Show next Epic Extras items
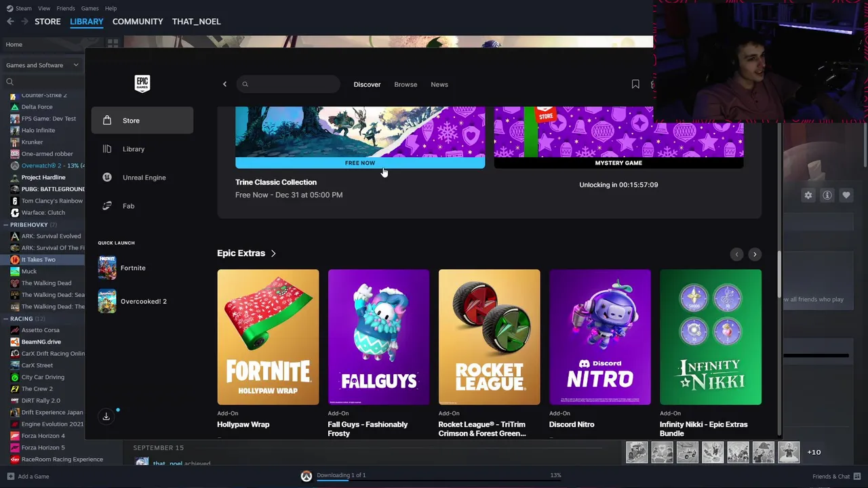This screenshot has width=868, height=488. pos(755,254)
